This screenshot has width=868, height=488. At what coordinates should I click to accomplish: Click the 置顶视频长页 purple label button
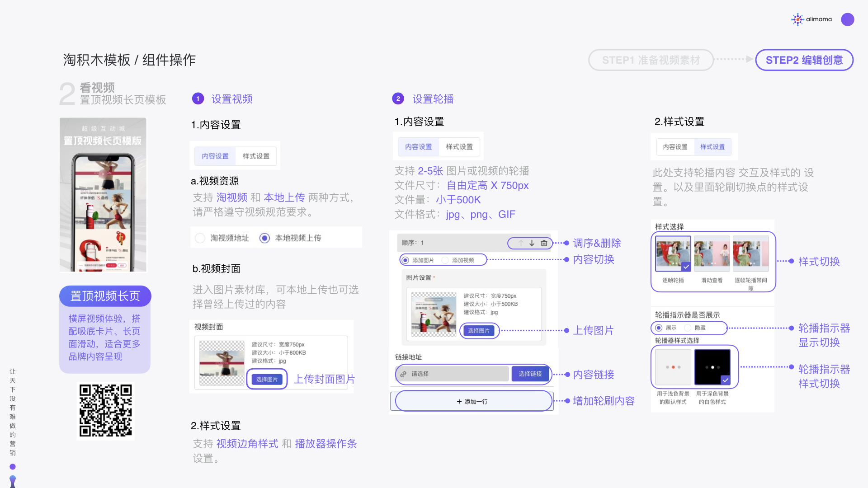click(105, 296)
